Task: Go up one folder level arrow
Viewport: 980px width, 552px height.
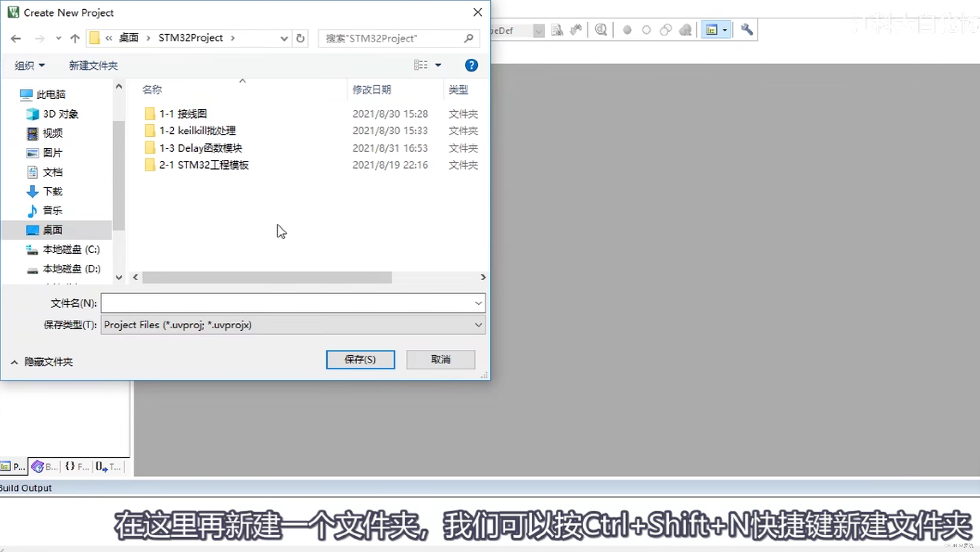Action: [75, 39]
